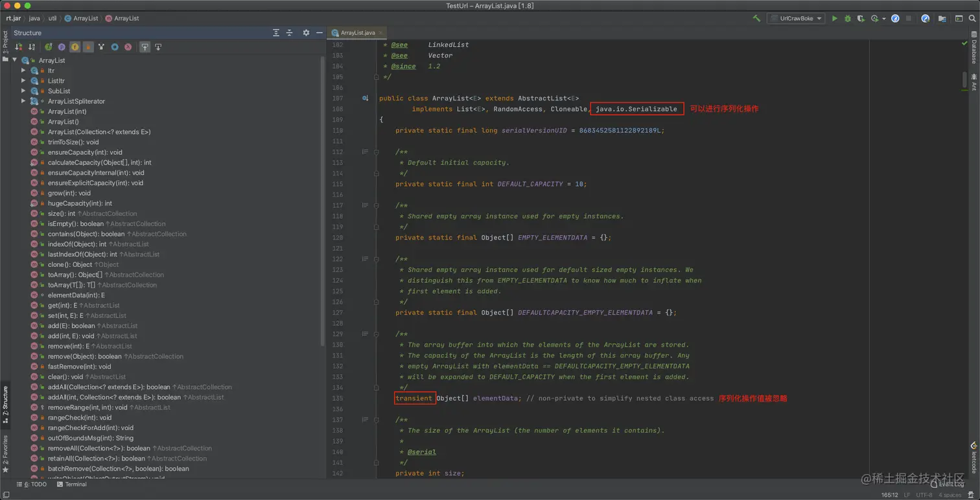Open the 1: Project tool window
The image size is (980, 500).
[5, 46]
